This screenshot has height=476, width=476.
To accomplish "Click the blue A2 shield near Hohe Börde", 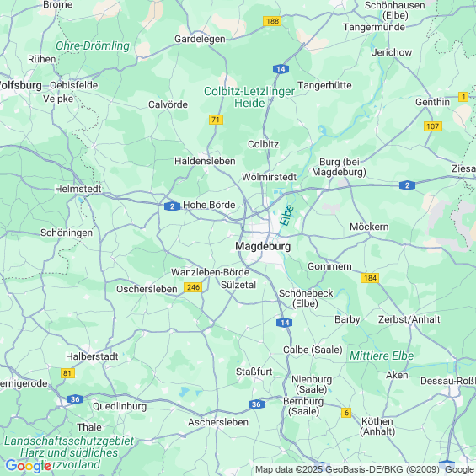I will click(172, 206).
